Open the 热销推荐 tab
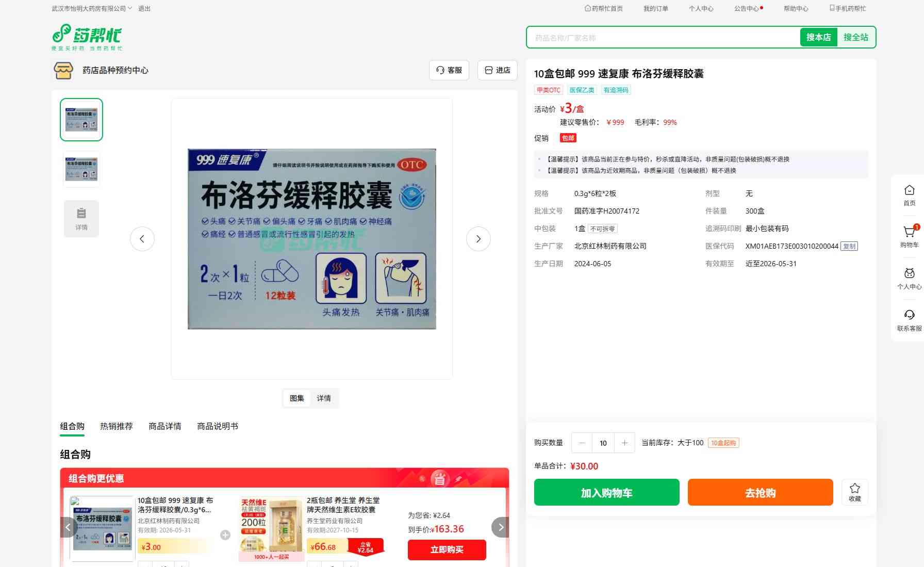Image resolution: width=924 pixels, height=567 pixels. click(x=117, y=426)
